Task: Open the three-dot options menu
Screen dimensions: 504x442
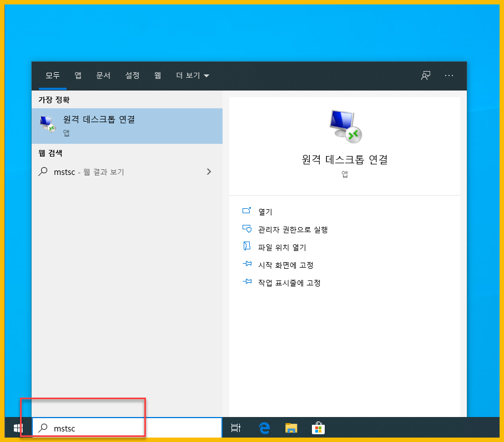Action: (x=449, y=76)
